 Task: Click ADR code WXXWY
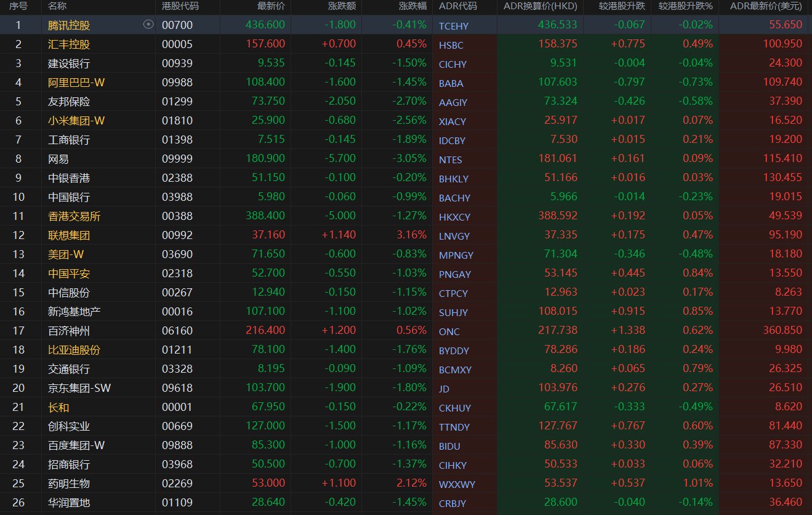[457, 485]
